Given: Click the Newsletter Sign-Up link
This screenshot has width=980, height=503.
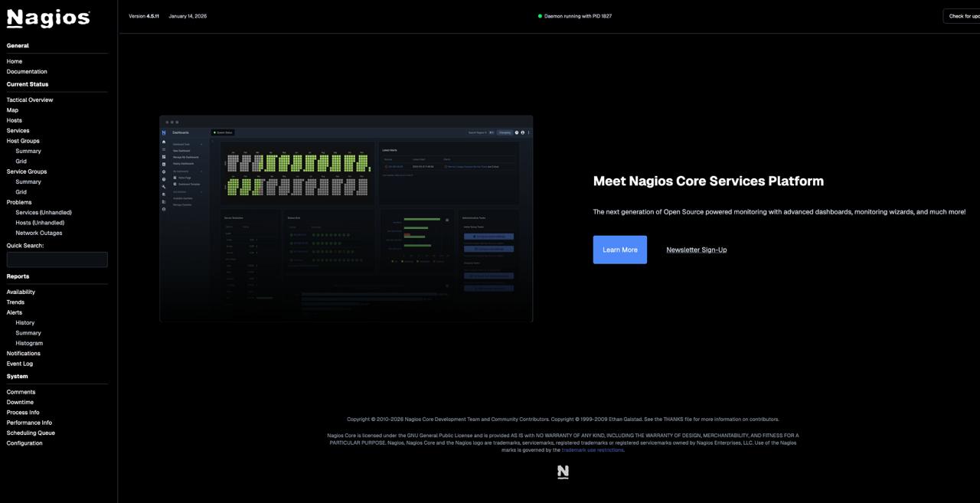Looking at the screenshot, I should pos(697,250).
